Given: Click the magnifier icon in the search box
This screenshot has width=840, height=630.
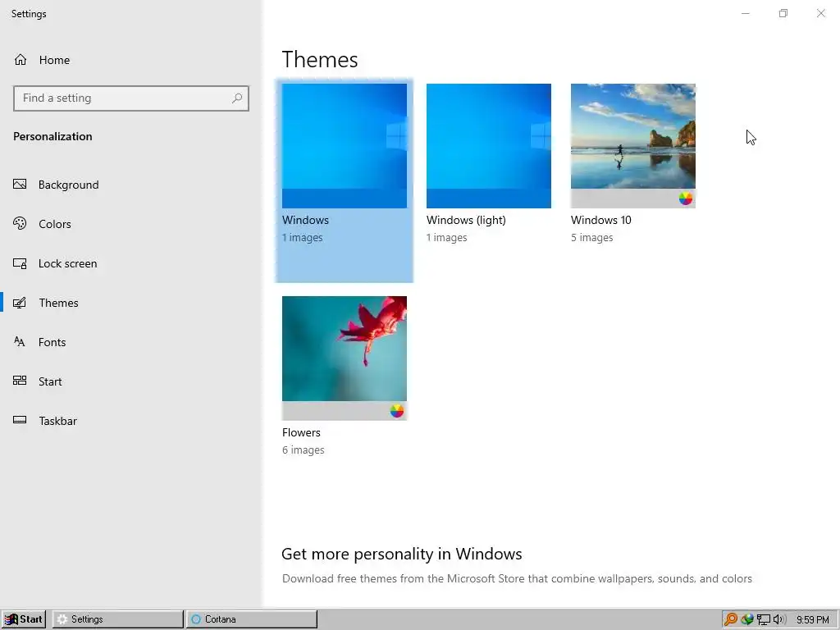Looking at the screenshot, I should [x=237, y=98].
